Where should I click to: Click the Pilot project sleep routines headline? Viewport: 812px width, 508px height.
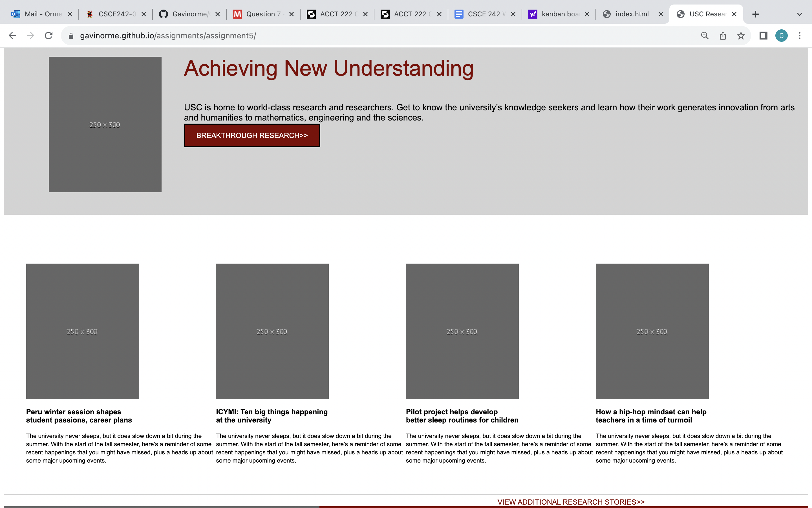tap(462, 416)
